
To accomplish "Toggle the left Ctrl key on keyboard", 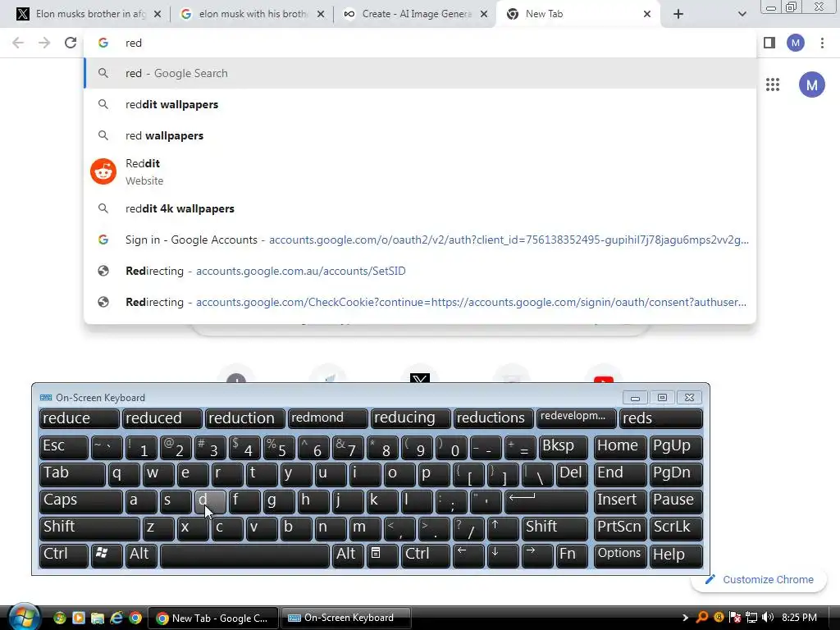I will tap(64, 555).
